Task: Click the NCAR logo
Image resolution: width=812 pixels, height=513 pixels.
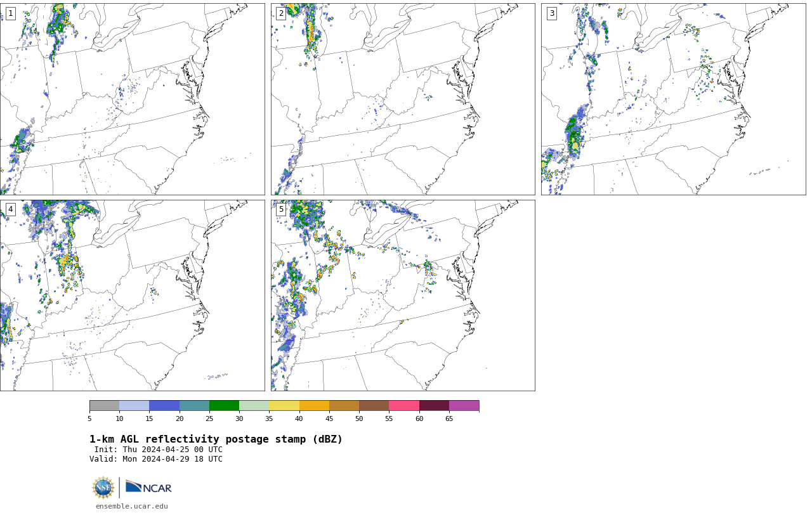Action: click(148, 487)
